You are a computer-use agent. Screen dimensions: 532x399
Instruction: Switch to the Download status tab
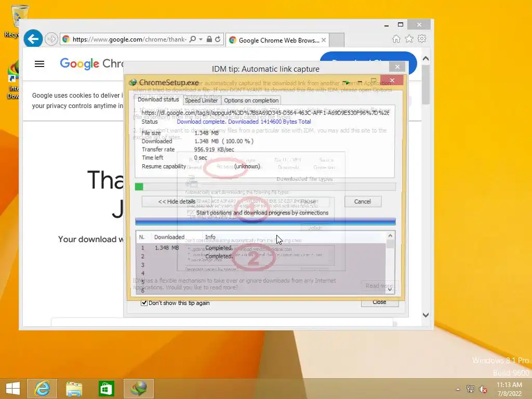tap(158, 100)
